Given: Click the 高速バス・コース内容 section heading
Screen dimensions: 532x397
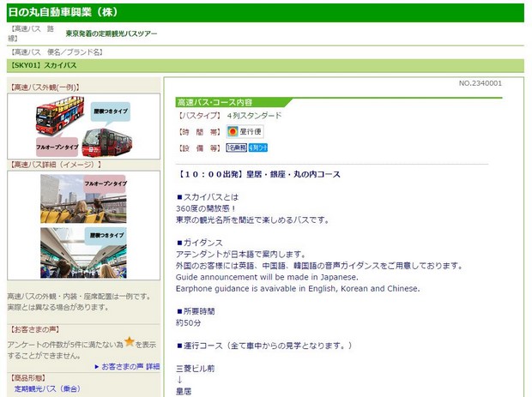Looking at the screenshot, I should tap(215, 102).
